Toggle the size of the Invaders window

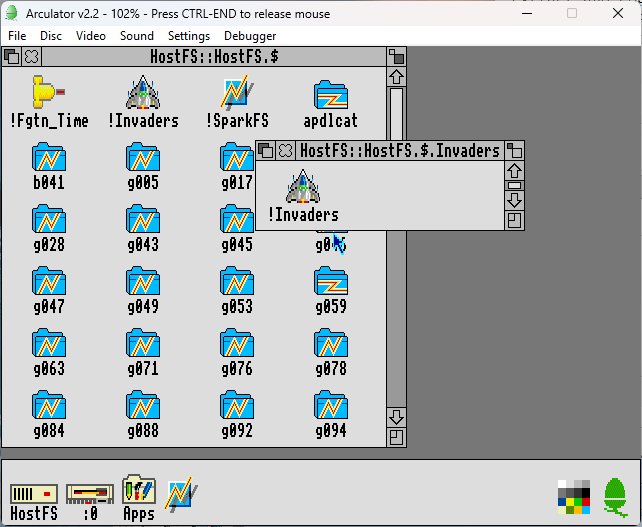514,151
